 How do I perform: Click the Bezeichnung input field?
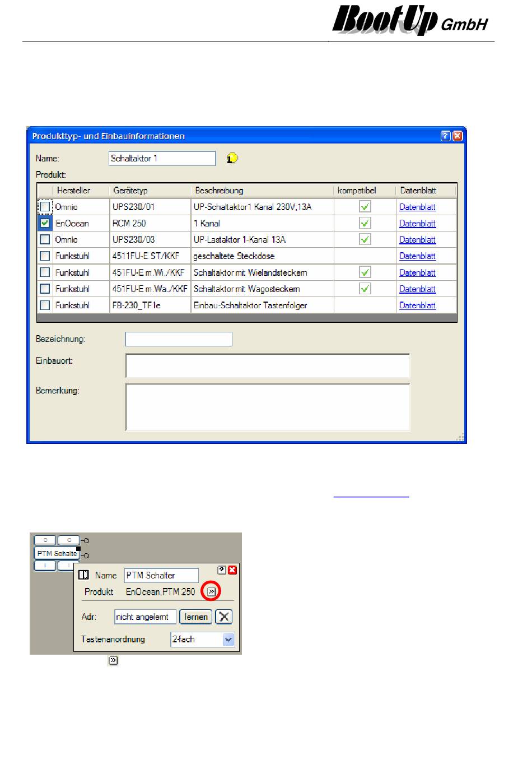[179, 339]
